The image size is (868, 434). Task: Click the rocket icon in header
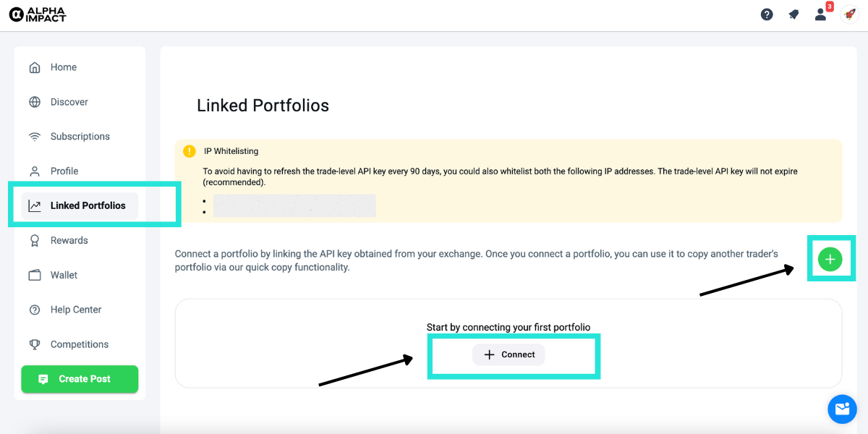point(793,14)
